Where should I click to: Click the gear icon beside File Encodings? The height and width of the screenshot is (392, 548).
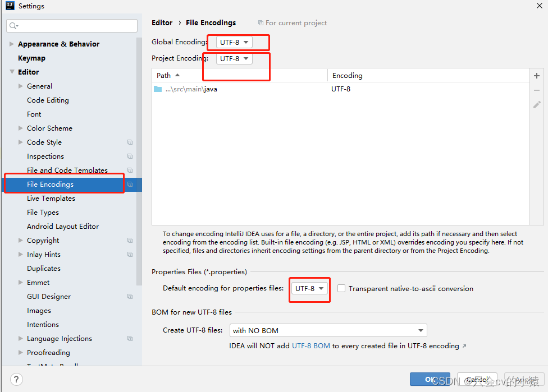pyautogui.click(x=130, y=184)
